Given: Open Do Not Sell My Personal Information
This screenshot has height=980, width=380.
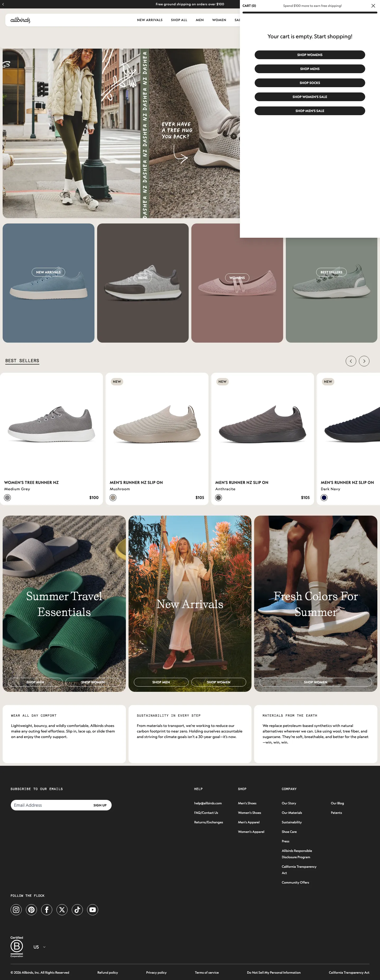Looking at the screenshot, I should coord(274,972).
